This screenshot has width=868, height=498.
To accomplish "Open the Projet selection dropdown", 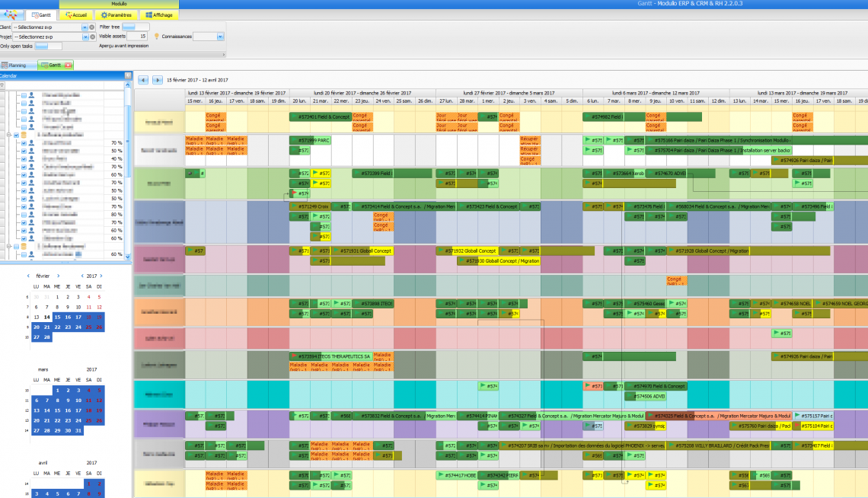I will coord(85,37).
